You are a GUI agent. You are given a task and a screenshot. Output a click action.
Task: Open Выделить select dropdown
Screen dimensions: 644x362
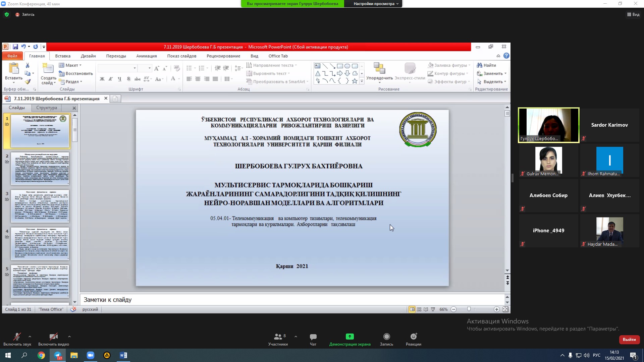pyautogui.click(x=491, y=81)
